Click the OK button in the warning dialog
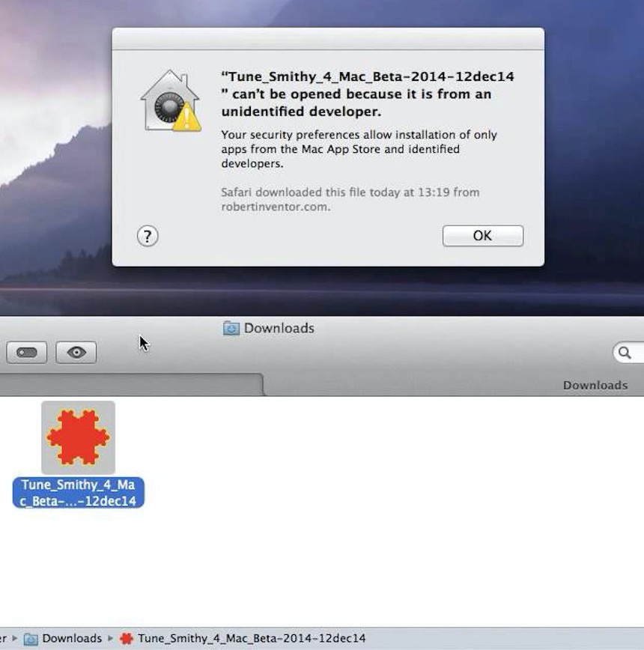Image resolution: width=644 pixels, height=650 pixels. [x=482, y=236]
